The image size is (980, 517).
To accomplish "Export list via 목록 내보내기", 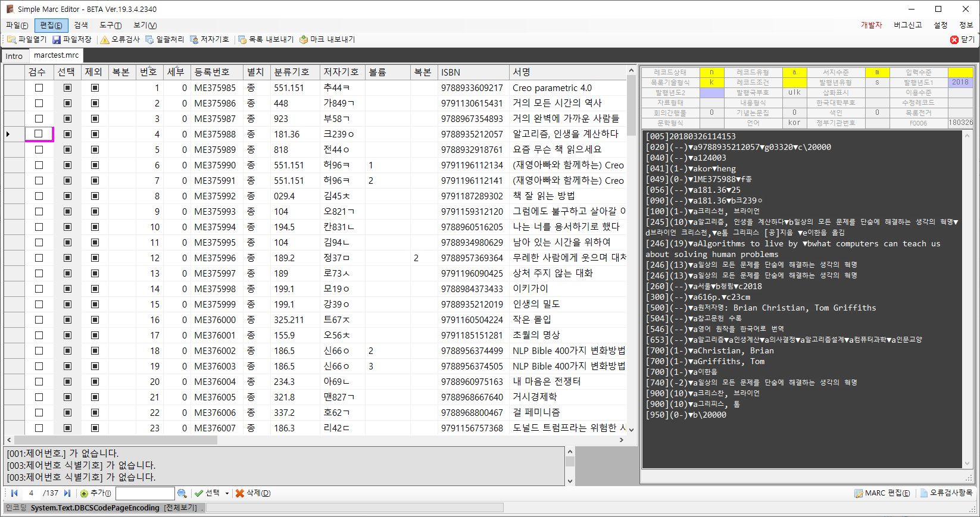I will coord(266,39).
